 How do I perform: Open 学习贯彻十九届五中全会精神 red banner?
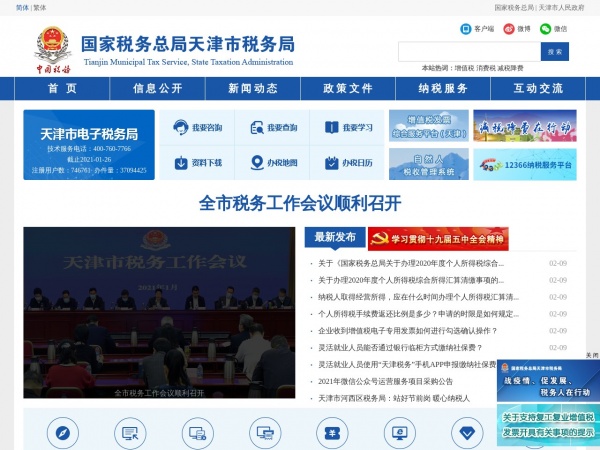pos(438,239)
